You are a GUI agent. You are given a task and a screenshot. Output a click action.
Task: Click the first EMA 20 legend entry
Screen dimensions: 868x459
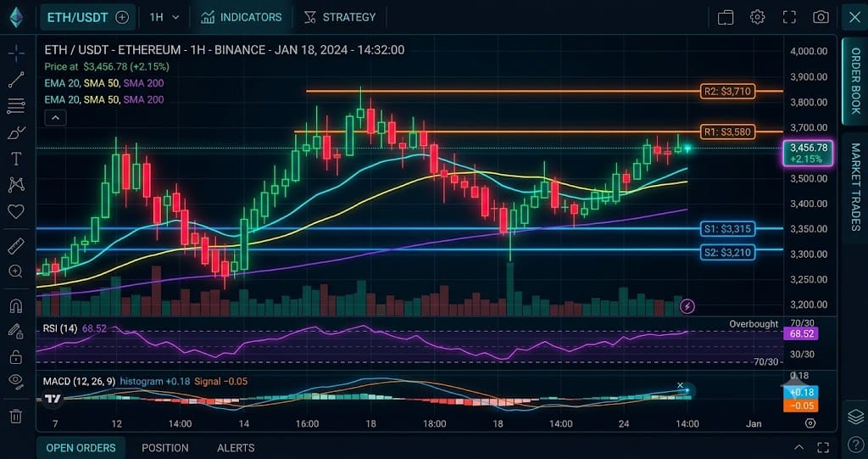click(62, 83)
